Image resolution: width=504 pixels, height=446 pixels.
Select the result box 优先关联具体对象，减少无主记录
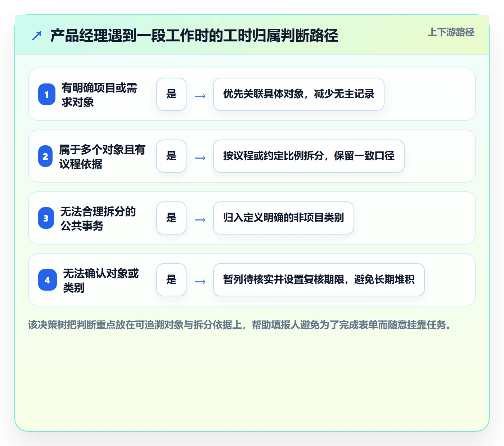pyautogui.click(x=299, y=94)
